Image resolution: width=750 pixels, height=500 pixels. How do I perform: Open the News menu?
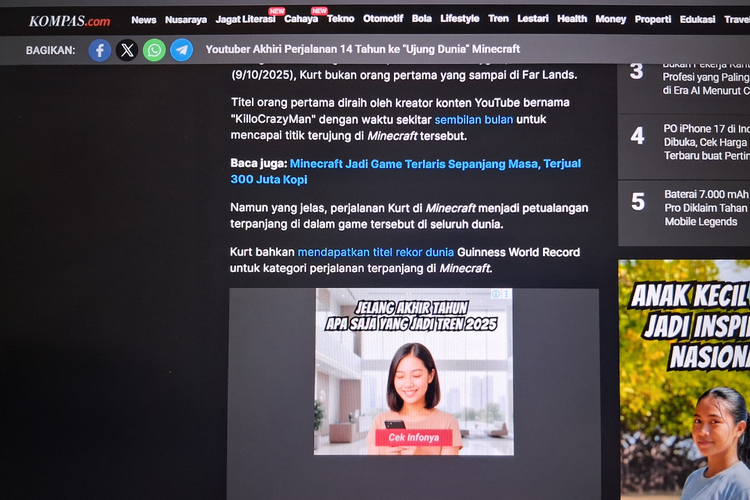click(144, 19)
